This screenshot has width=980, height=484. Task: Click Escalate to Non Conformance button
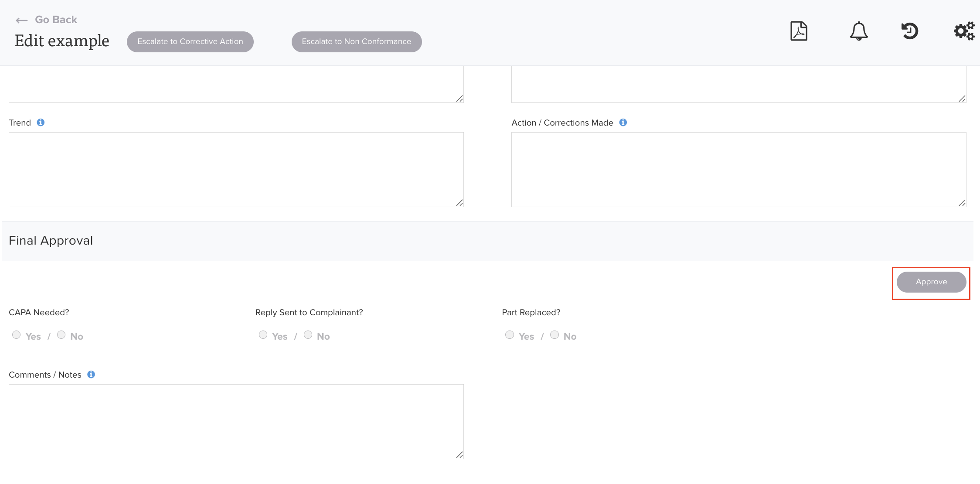pyautogui.click(x=356, y=42)
